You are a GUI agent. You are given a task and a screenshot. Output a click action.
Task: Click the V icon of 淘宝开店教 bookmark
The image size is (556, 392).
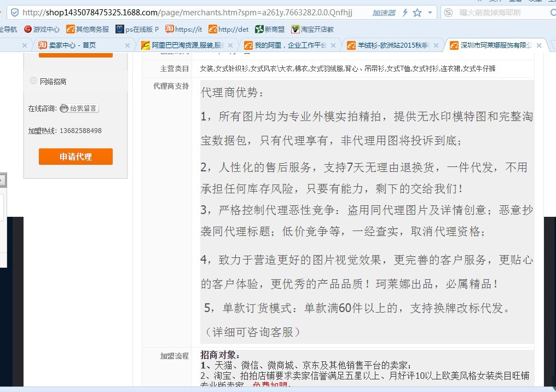pos(295,29)
